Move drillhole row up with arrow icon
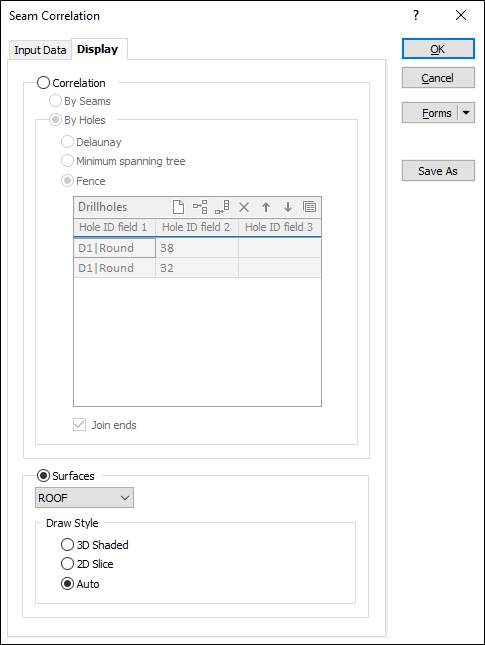 coord(266,207)
